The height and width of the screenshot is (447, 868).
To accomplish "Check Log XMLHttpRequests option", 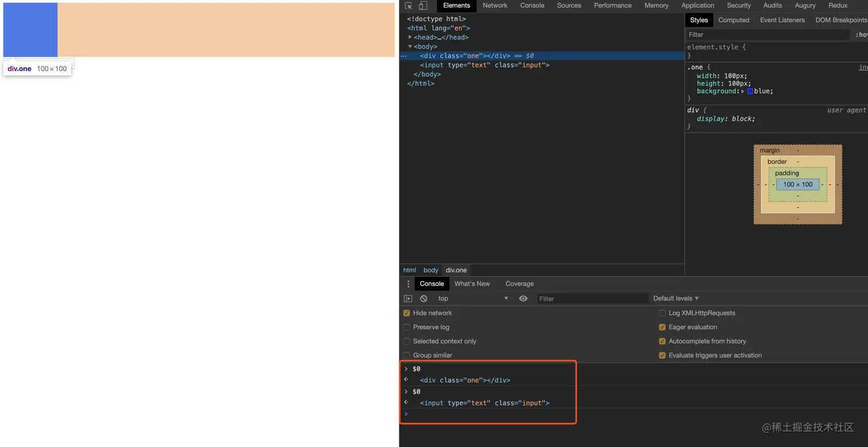I will tap(662, 313).
